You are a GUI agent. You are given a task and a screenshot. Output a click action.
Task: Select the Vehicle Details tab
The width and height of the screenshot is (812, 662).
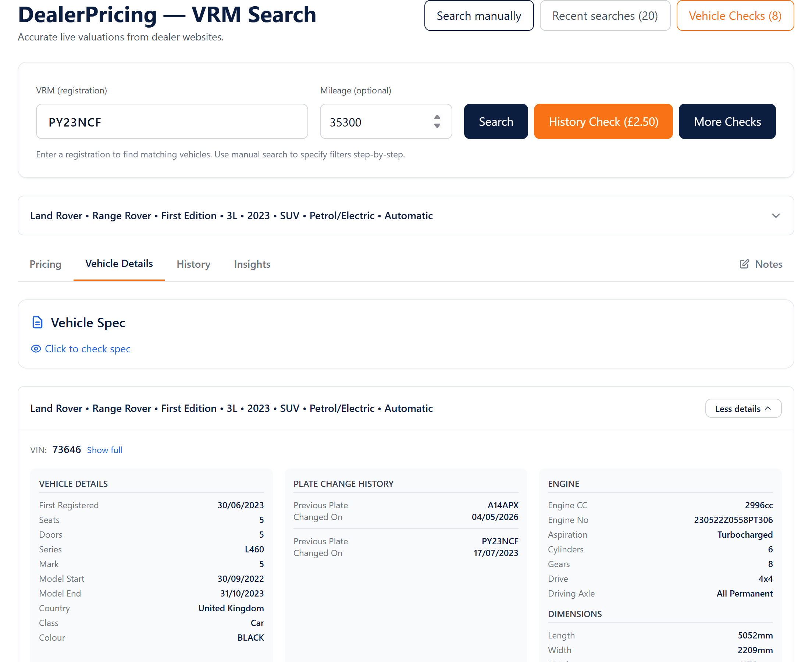point(119,263)
